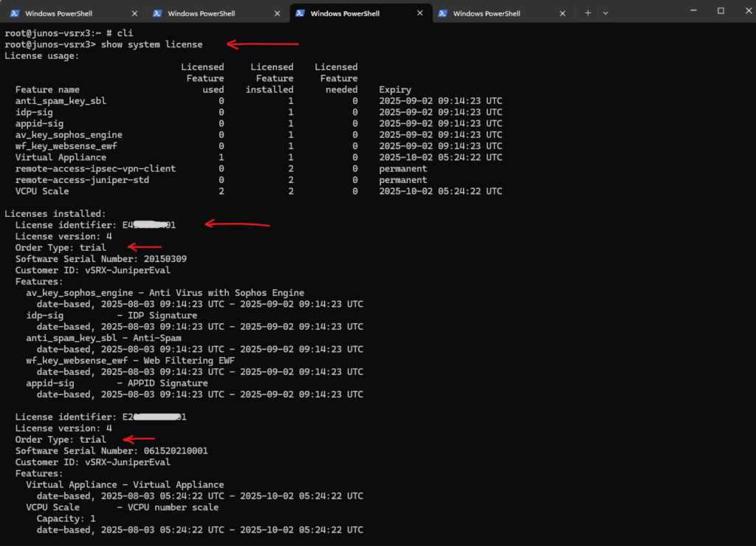This screenshot has height=546, width=756.
Task: Click the expiry date in the VCPU Scale usage row
Action: (x=441, y=191)
